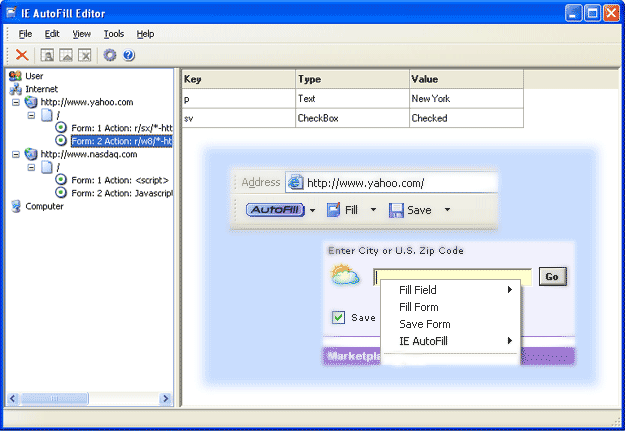Select the 'sv' key cell
Image resolution: width=626 pixels, height=431 pixels.
(238, 118)
